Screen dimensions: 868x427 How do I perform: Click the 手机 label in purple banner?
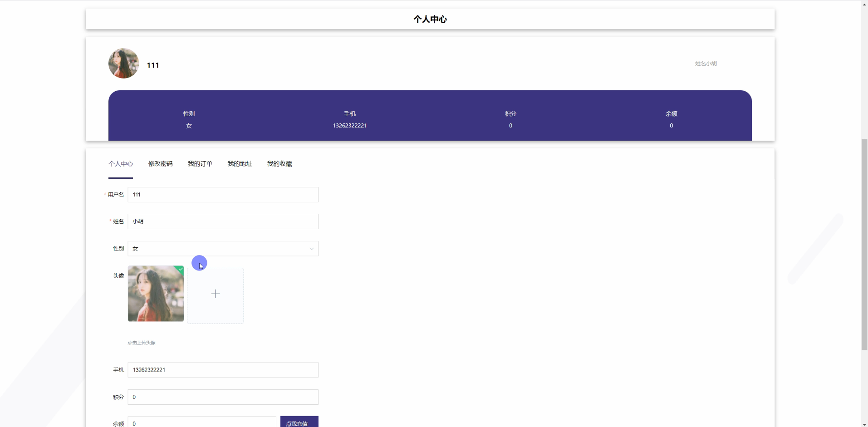pyautogui.click(x=350, y=114)
